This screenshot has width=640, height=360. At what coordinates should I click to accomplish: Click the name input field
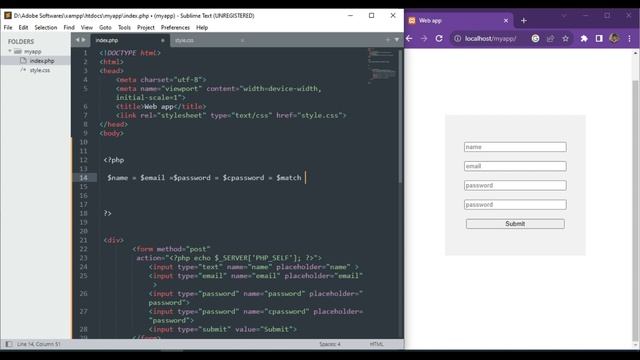tap(515, 147)
